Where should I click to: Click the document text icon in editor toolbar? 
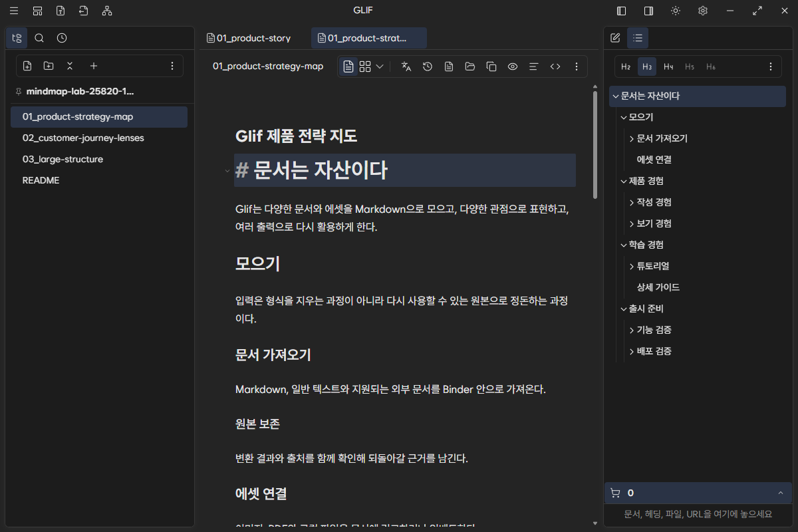coord(449,66)
